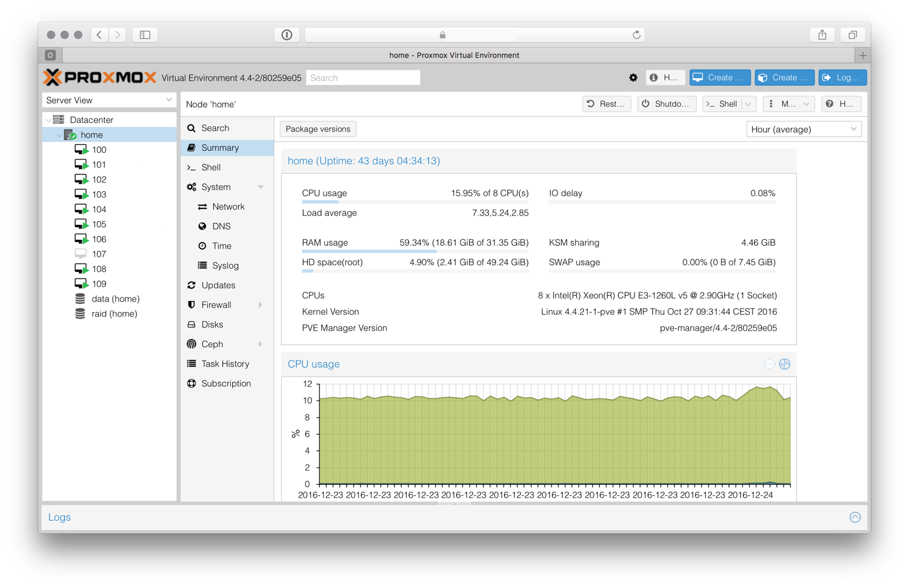Open Disks menu item

[227, 325]
